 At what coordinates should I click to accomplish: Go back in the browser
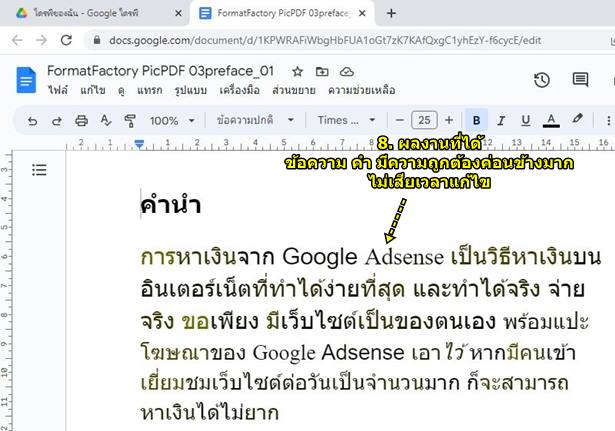tap(17, 40)
